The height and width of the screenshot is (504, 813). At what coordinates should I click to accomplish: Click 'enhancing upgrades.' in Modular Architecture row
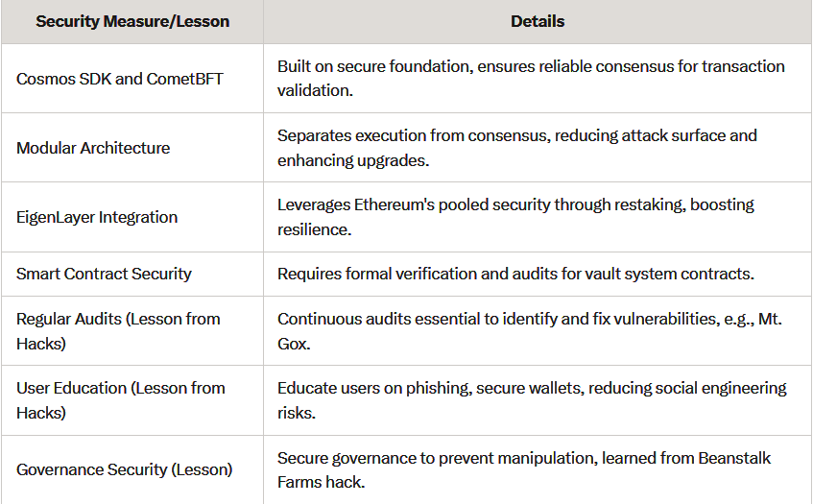click(353, 160)
